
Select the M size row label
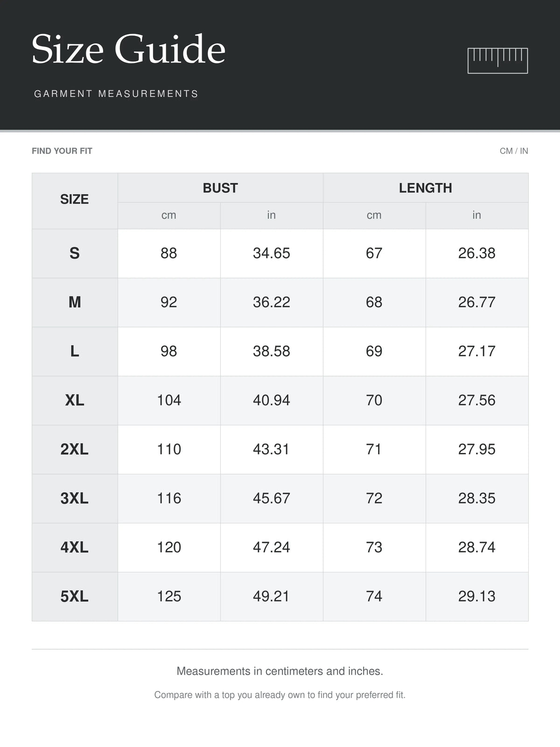click(x=75, y=303)
